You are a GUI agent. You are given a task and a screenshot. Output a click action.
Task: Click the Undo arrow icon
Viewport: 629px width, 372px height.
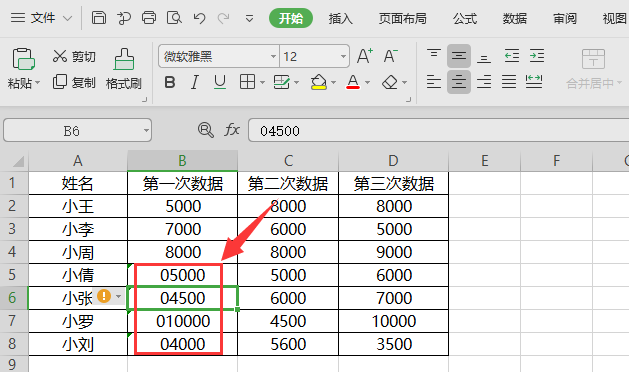click(x=199, y=18)
